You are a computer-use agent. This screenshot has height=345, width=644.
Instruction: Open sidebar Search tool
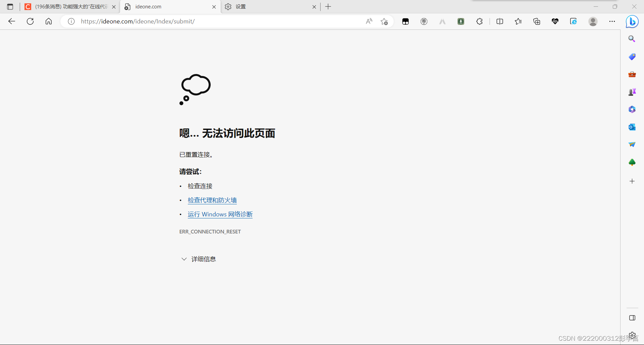[x=632, y=39]
